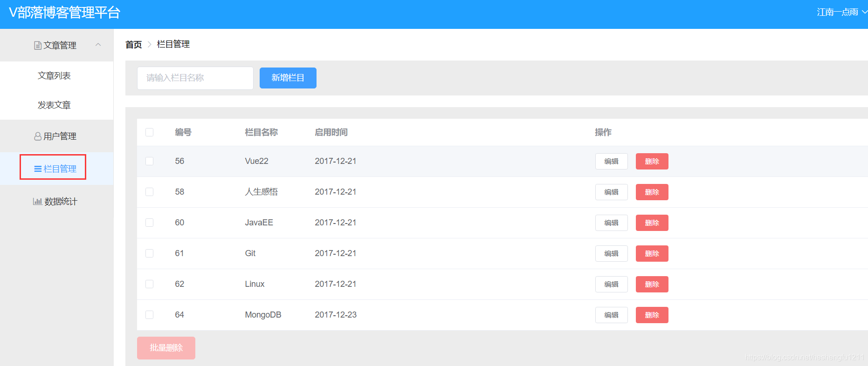Click the Vue22 name cell
The height and width of the screenshot is (366, 868).
(257, 161)
